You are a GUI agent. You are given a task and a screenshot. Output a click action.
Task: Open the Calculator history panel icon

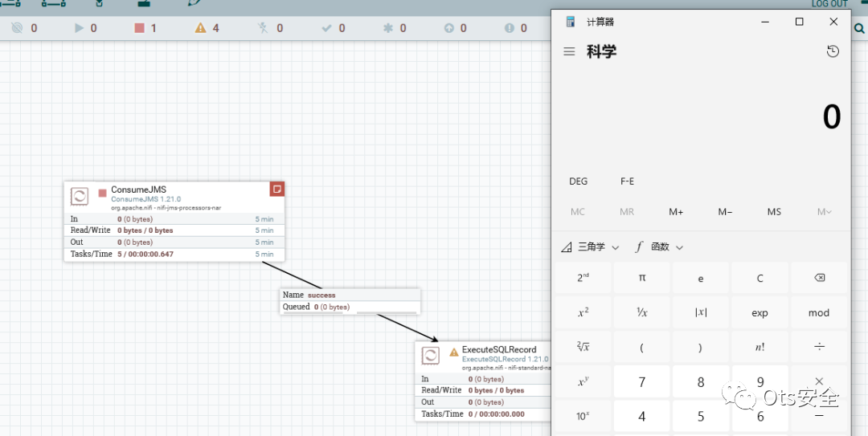coord(833,51)
